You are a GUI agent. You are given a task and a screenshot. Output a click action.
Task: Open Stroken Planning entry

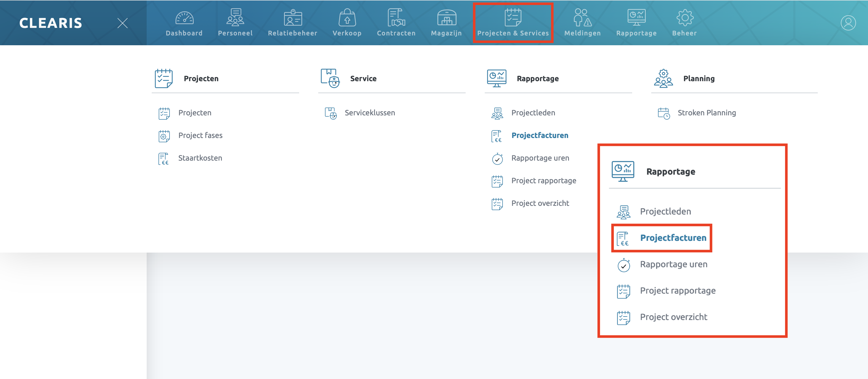pos(707,113)
